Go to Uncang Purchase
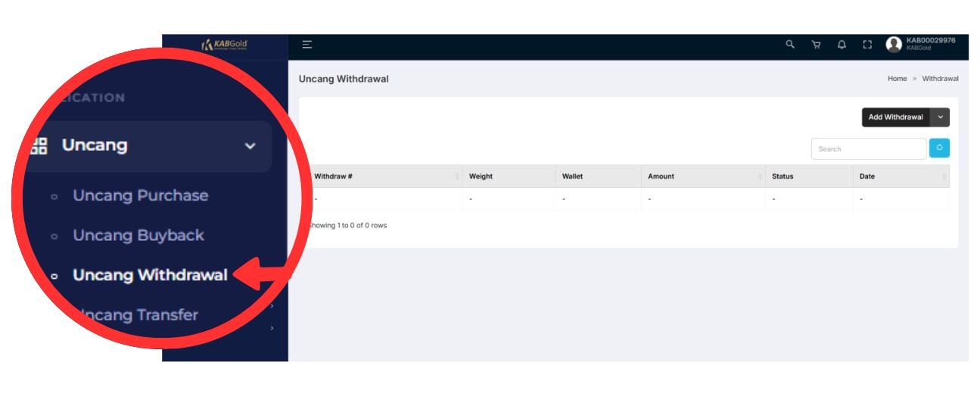 pos(140,195)
